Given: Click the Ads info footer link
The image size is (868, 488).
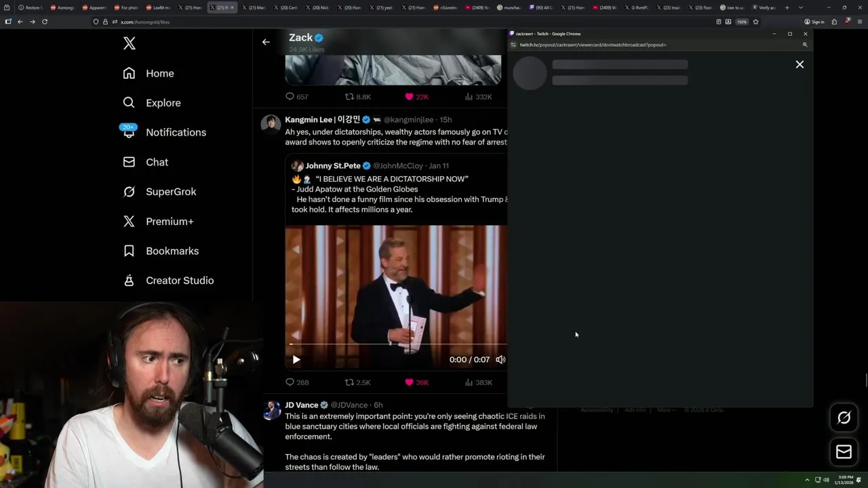Looking at the screenshot, I should coord(635,410).
